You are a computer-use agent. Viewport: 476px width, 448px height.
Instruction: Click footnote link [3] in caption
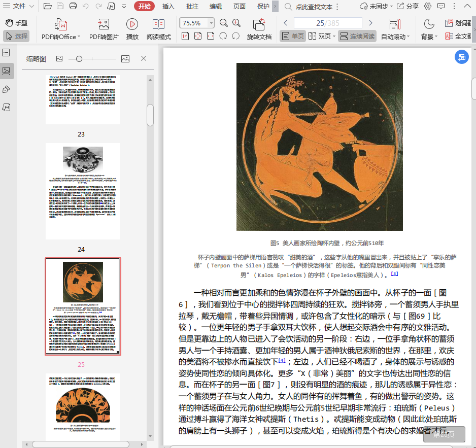click(394, 273)
